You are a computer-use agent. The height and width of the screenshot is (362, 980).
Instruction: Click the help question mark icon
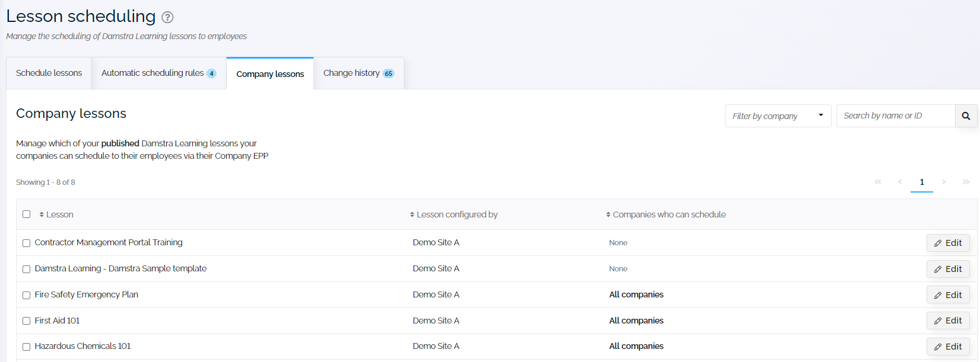(167, 17)
